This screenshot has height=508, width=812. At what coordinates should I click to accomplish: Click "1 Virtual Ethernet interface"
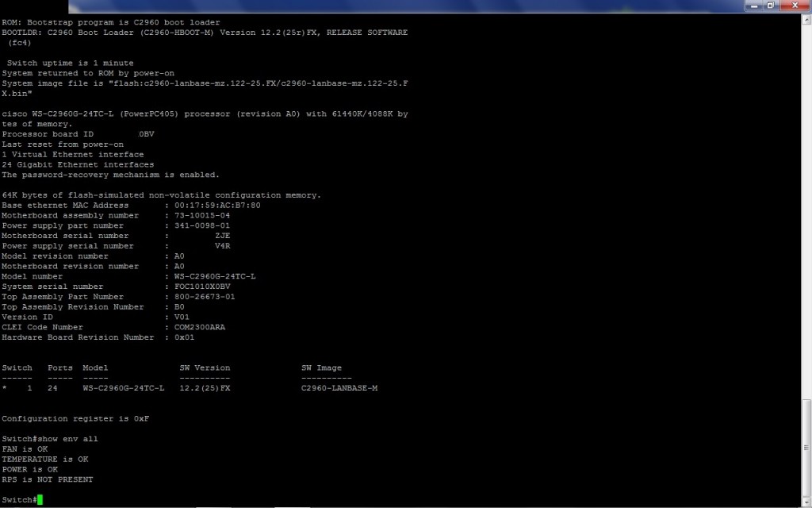pyautogui.click(x=73, y=155)
